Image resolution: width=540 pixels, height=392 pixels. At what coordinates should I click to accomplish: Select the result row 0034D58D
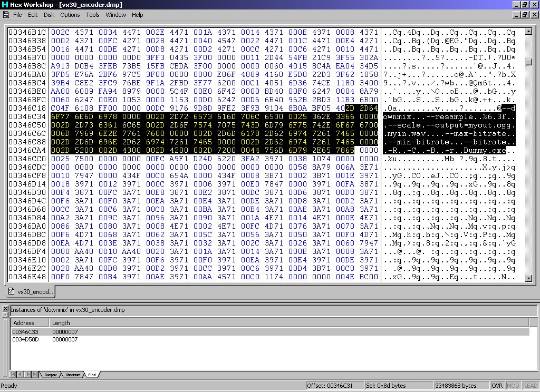point(270,339)
